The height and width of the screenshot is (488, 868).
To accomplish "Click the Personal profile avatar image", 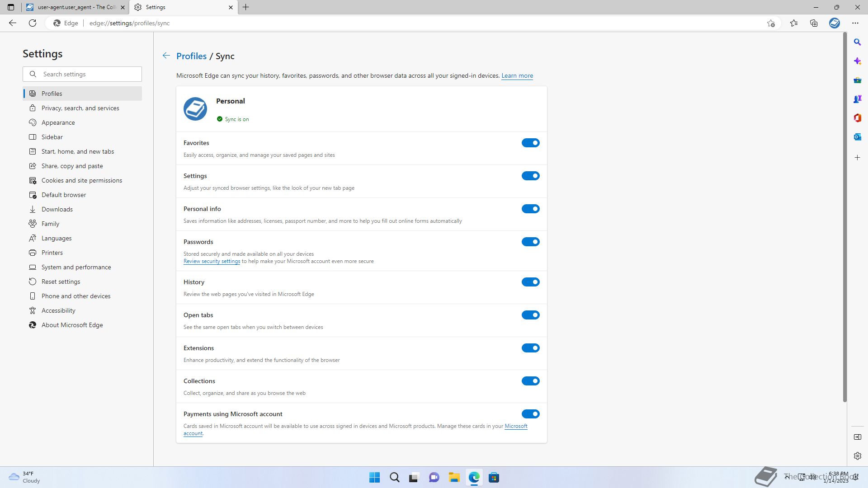I will click(x=195, y=109).
